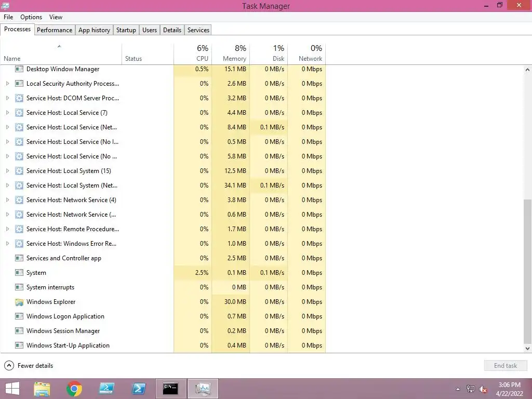This screenshot has width=532, height=399.
Task: Click the Windows Explorer folder icon in list
Action: (x=19, y=302)
